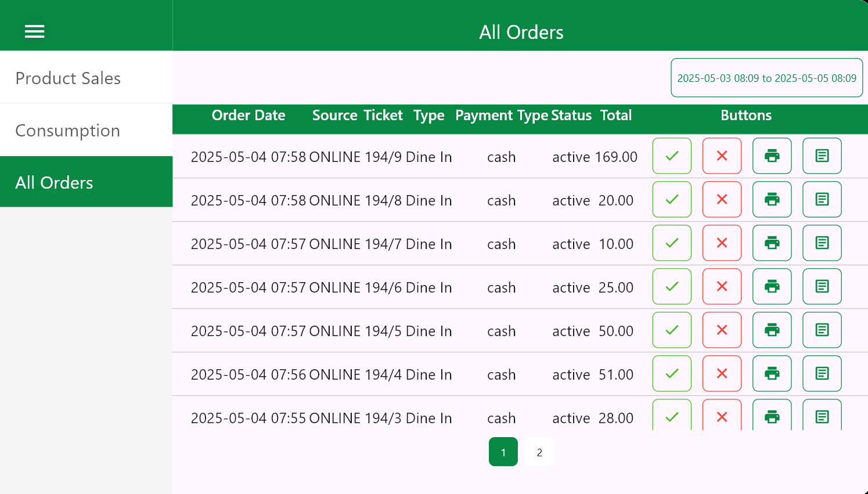
Task: Select the 169.00 total value
Action: [x=616, y=157]
